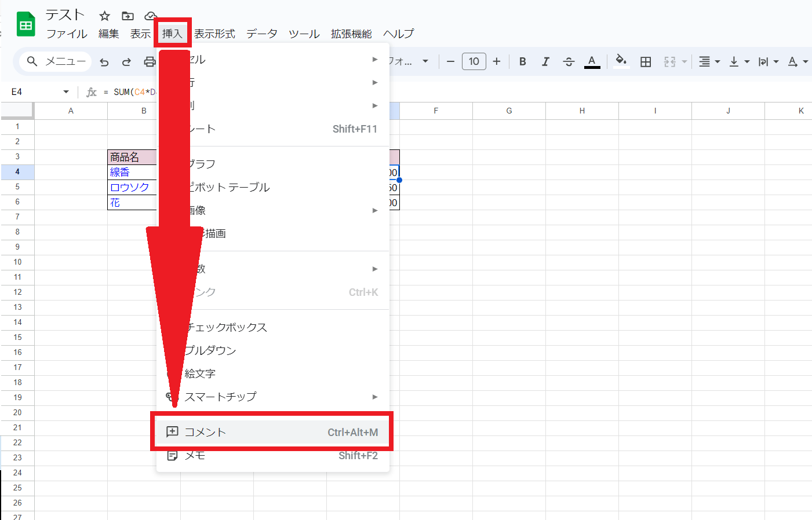
Task: Click the borders grid icon
Action: 646,62
